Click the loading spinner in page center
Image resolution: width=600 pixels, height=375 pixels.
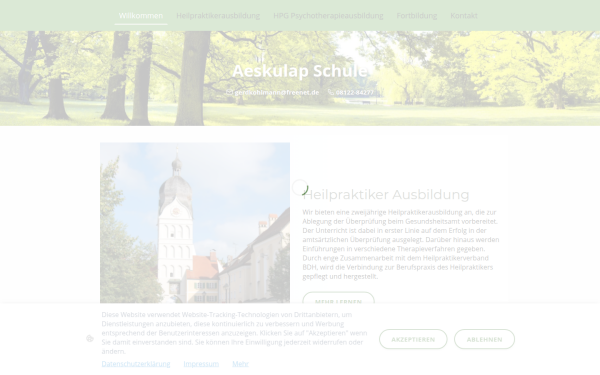tap(300, 188)
